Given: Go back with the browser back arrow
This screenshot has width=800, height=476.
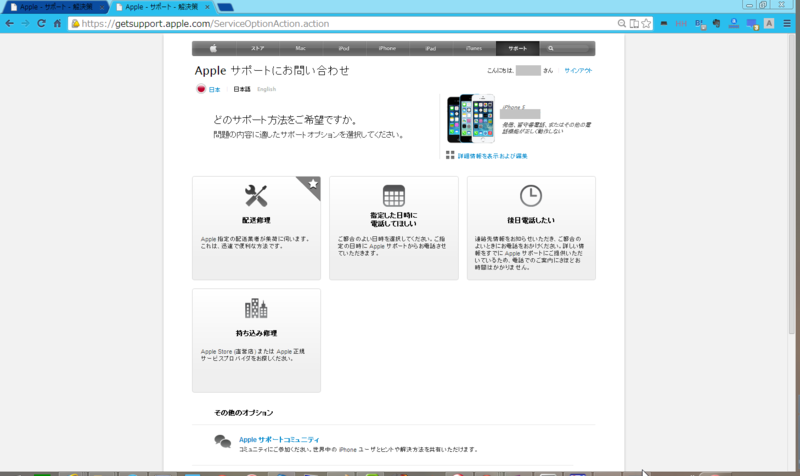Looking at the screenshot, I should pyautogui.click(x=10, y=23).
